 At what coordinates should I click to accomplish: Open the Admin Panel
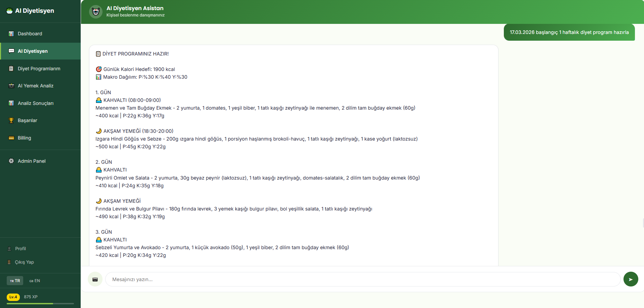(40, 161)
